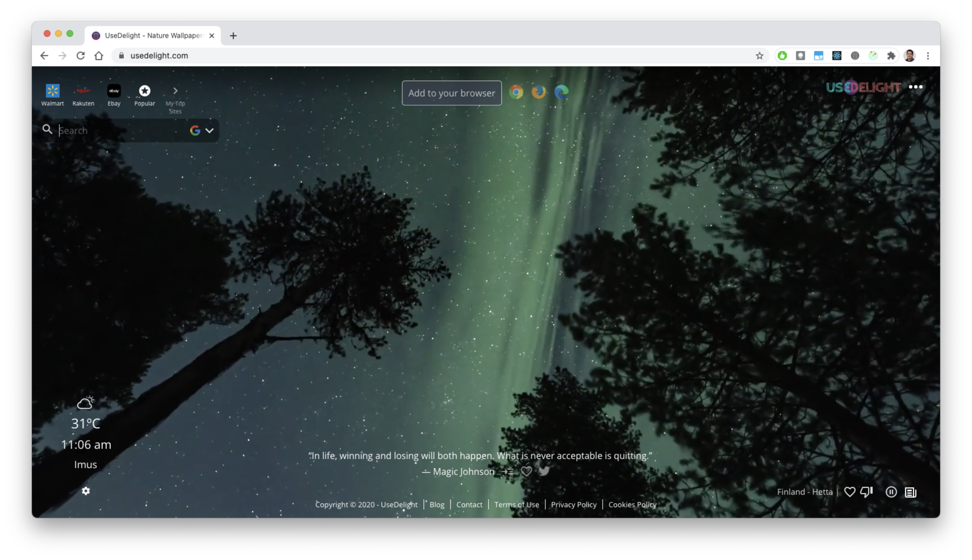This screenshot has width=972, height=560.
Task: Click the blue window extension icon
Action: [x=818, y=56]
